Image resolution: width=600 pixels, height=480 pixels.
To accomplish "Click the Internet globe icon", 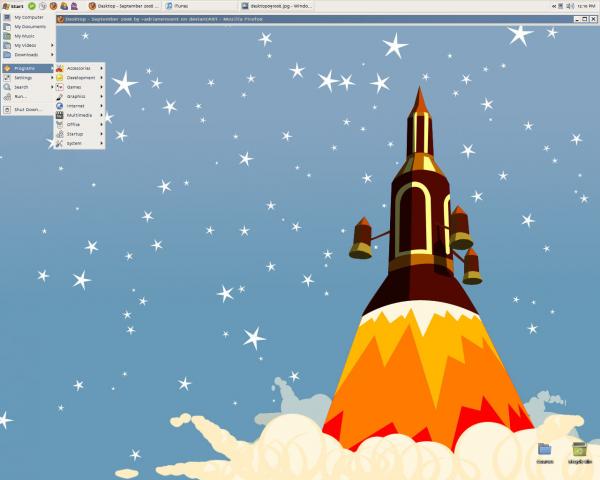I will pos(60,106).
